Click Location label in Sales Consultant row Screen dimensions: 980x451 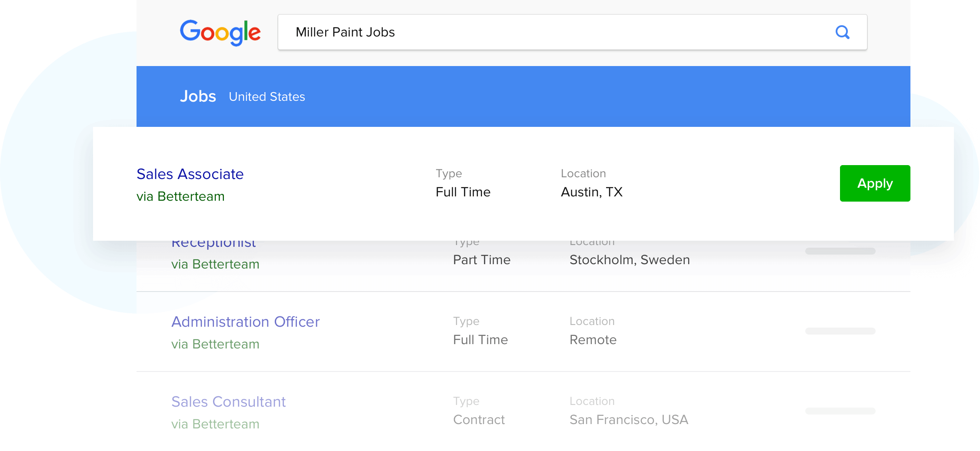pyautogui.click(x=592, y=401)
